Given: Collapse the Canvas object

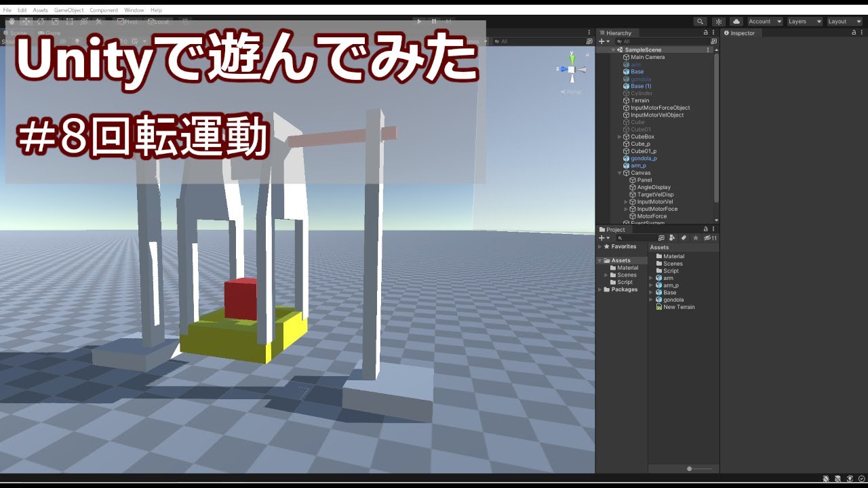Looking at the screenshot, I should [x=619, y=173].
